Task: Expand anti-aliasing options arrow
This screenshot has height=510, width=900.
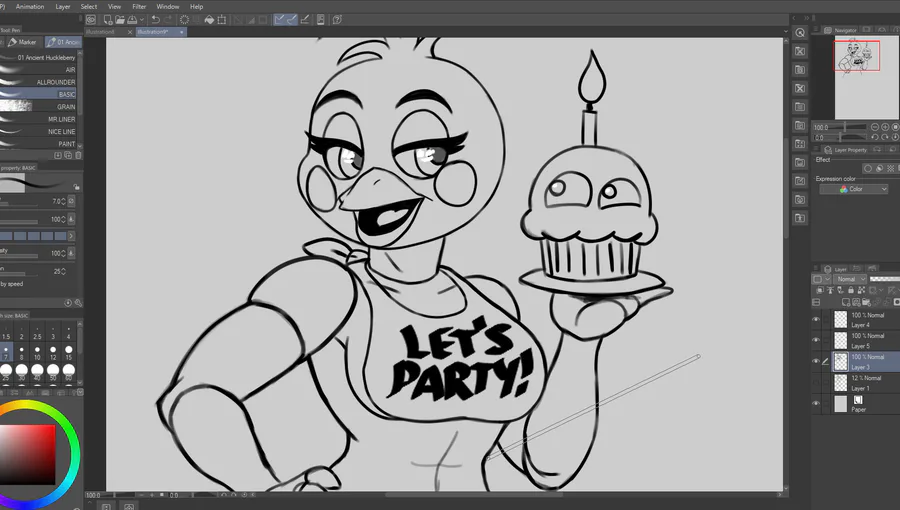Action: tap(71, 236)
